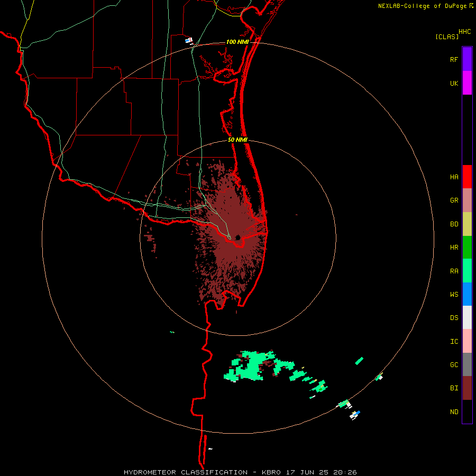This screenshot has height=476, width=476.
Task: Click the HA red legend swatch
Action: [x=467, y=177]
